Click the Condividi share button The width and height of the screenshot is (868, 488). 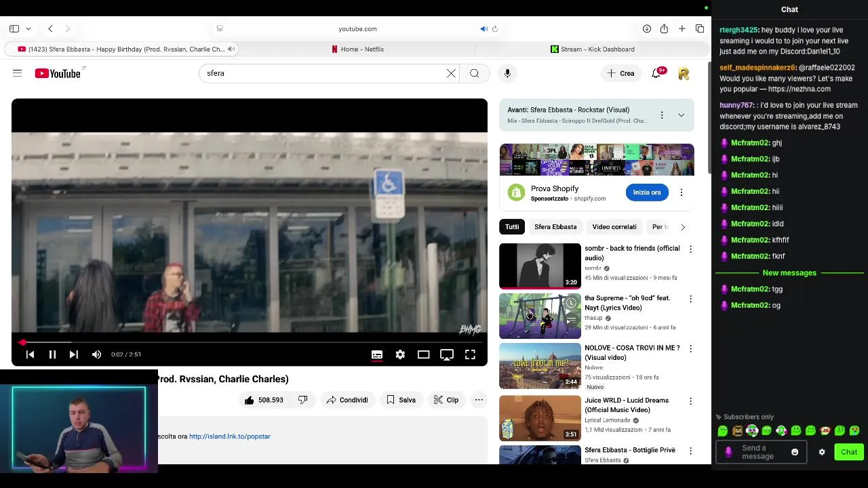[x=347, y=400]
